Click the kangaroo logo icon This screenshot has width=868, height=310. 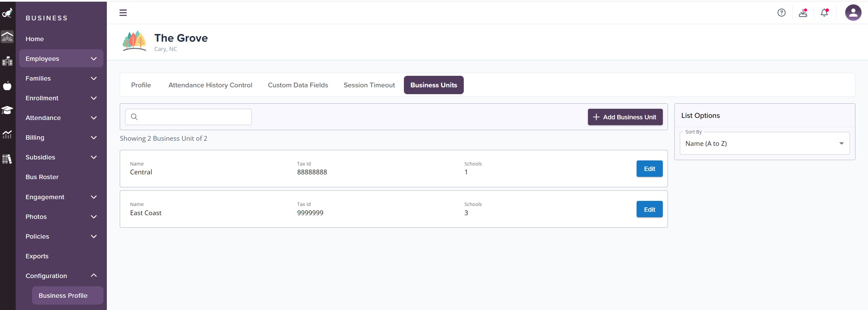[7, 13]
